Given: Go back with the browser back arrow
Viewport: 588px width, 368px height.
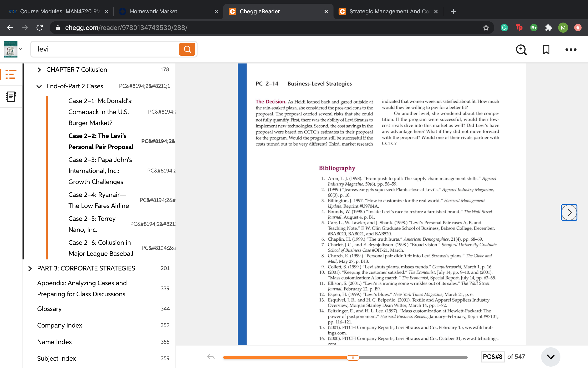Looking at the screenshot, I should pyautogui.click(x=10, y=28).
